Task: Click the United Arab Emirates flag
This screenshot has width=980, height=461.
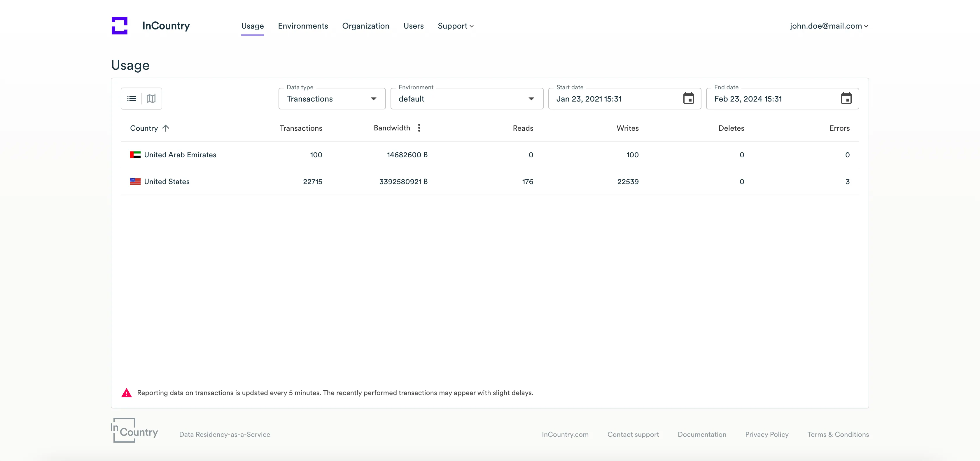Action: (135, 155)
